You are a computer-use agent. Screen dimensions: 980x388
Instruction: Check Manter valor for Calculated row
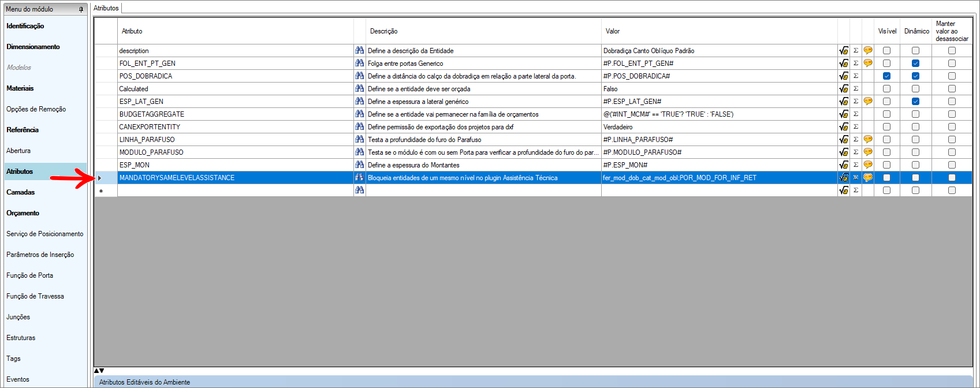coord(952,89)
